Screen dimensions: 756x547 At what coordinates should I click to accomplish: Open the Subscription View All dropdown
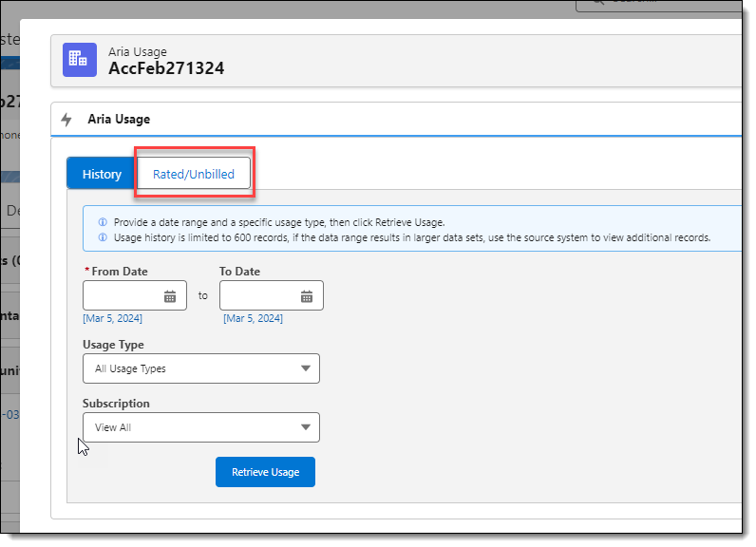coord(201,427)
